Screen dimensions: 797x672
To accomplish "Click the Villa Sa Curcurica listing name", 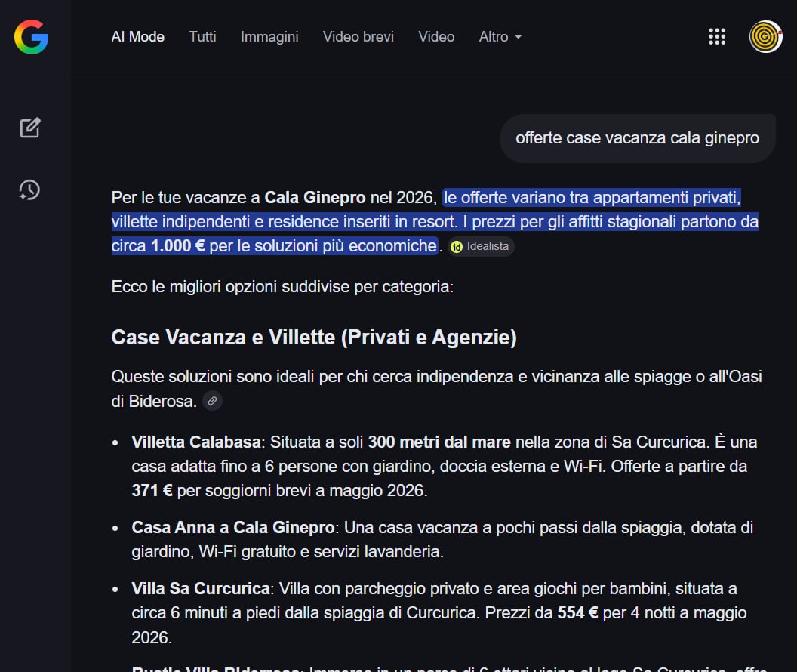I will tap(200, 588).
